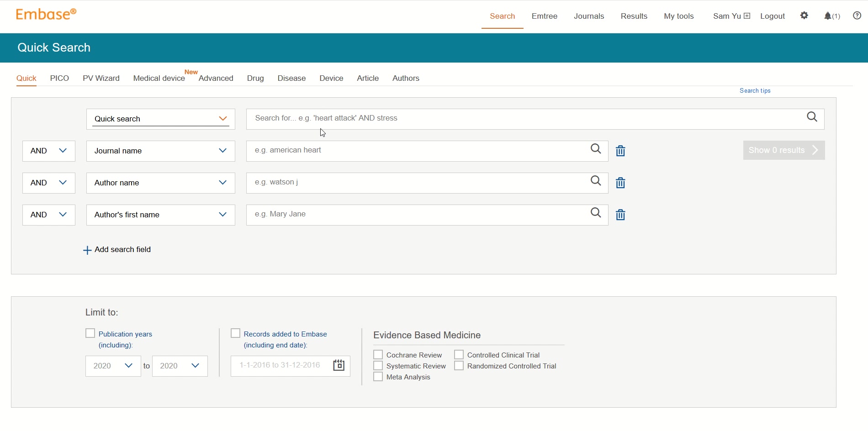Open AND operator dropdown for Journal name row
Image resolution: width=868 pixels, height=431 pixels.
coord(49,151)
